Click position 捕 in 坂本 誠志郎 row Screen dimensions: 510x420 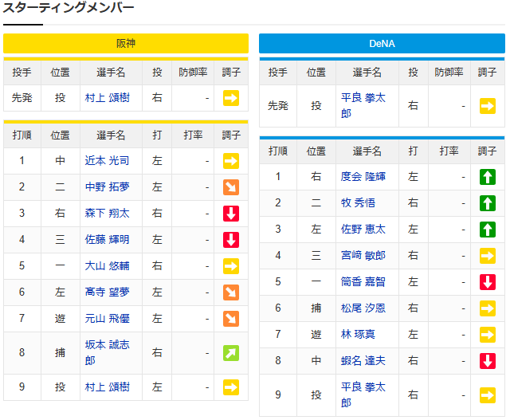pyautogui.click(x=61, y=353)
